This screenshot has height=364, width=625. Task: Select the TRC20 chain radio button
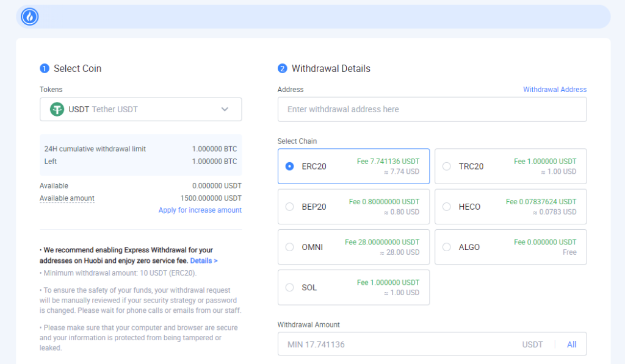pos(447,166)
